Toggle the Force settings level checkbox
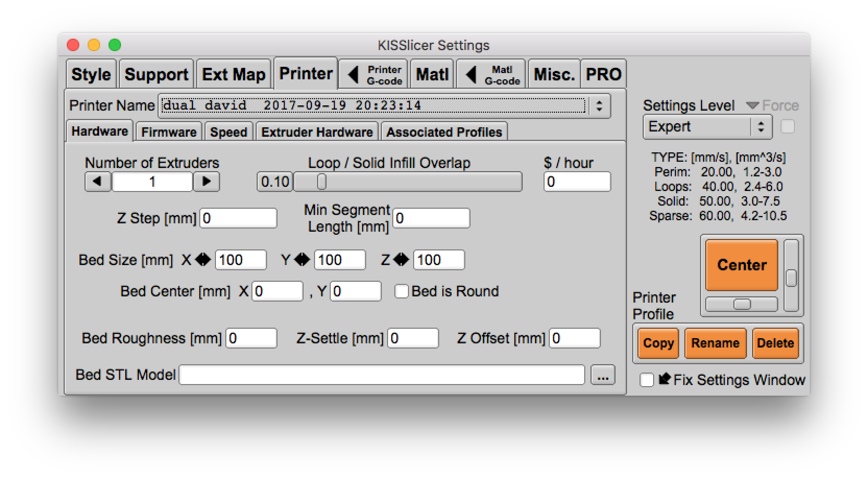This screenshot has width=868, height=479. pyautogui.click(x=787, y=127)
